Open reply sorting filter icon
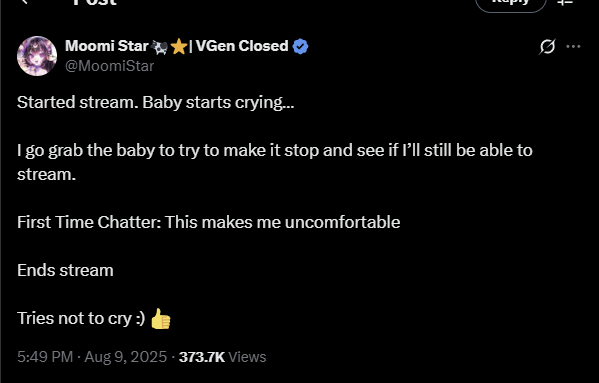Image resolution: width=599 pixels, height=383 pixels. point(565,2)
